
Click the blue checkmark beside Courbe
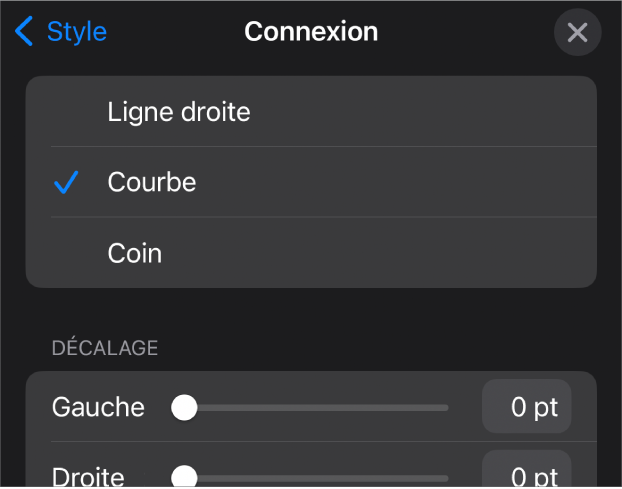click(66, 183)
